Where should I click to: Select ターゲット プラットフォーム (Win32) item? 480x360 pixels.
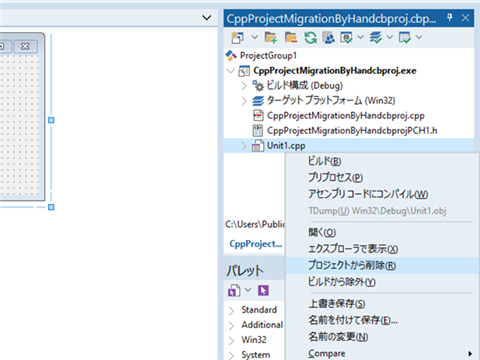point(331,100)
